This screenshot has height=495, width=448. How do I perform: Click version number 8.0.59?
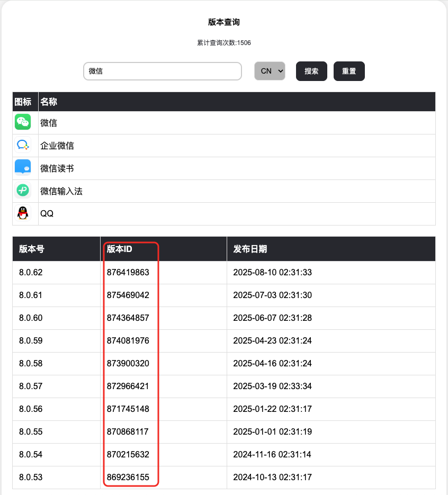pos(31,340)
